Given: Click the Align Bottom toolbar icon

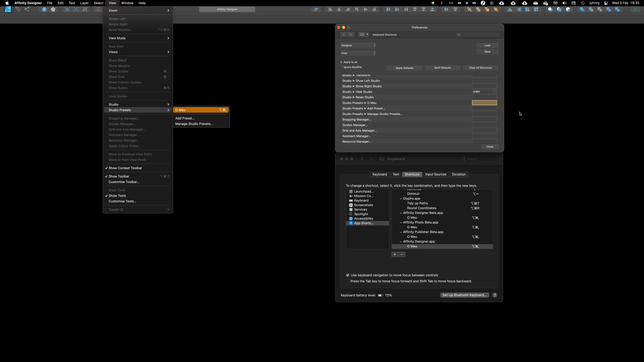Looking at the screenshot, I should (x=374, y=10).
